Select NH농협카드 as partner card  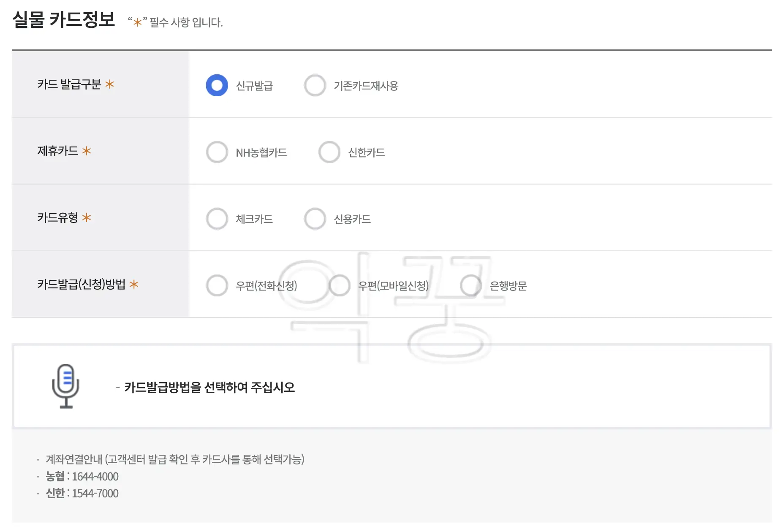click(x=217, y=152)
